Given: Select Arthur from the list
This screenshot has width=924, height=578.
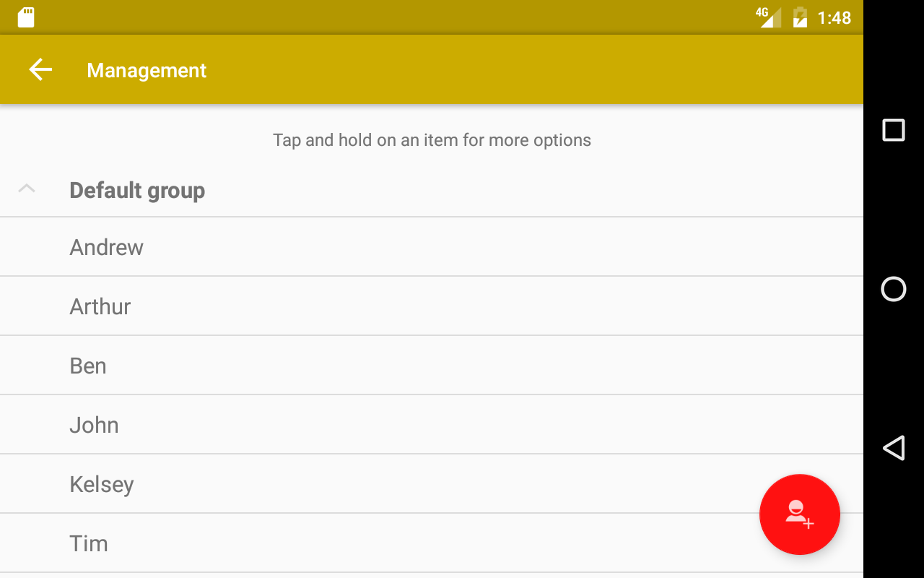Looking at the screenshot, I should click(x=100, y=306).
